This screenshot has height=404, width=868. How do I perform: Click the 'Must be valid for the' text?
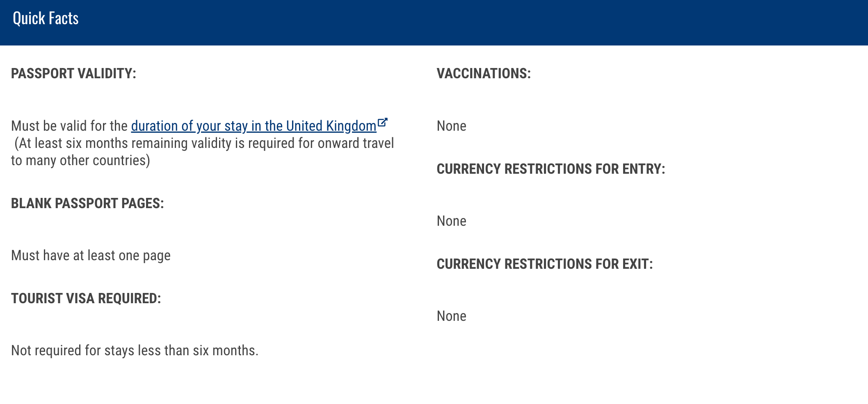point(69,126)
